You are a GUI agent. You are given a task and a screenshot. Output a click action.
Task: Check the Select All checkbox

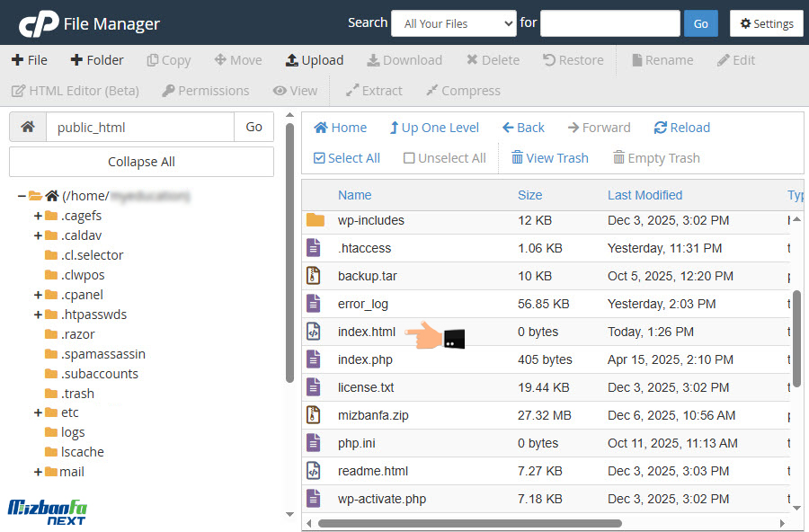pyautogui.click(x=319, y=158)
